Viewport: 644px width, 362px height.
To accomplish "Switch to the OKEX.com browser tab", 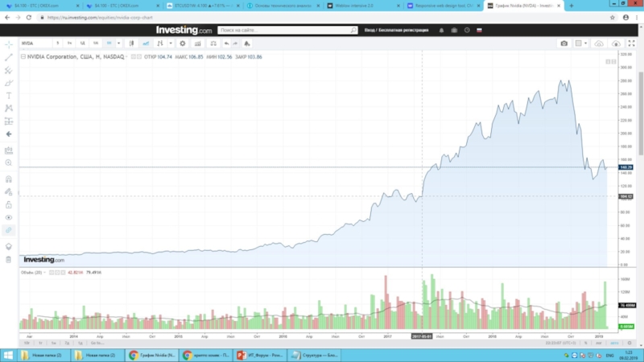I will tap(32, 6).
